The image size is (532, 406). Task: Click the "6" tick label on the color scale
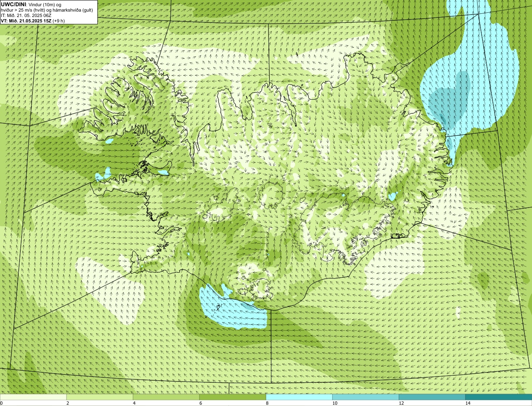click(200, 403)
